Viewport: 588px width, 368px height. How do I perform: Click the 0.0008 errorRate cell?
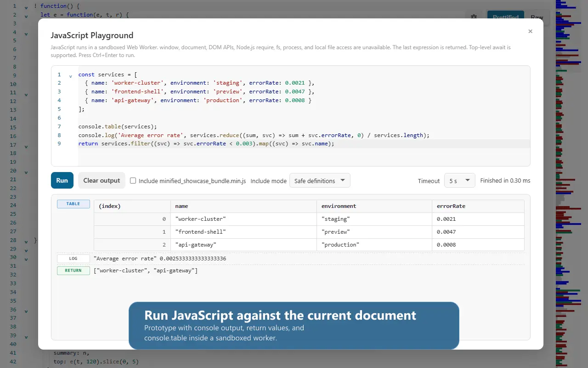point(478,245)
